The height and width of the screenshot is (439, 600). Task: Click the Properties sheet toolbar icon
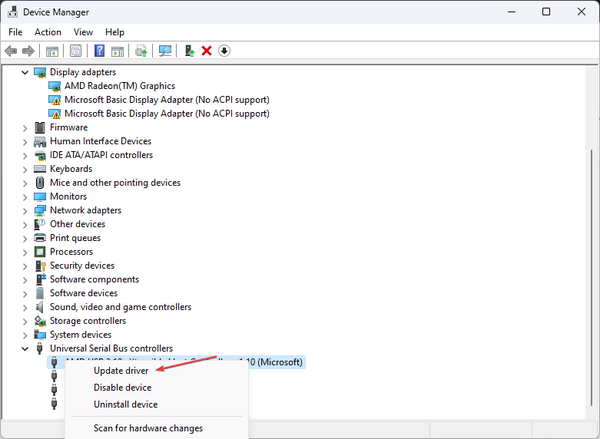[74, 51]
